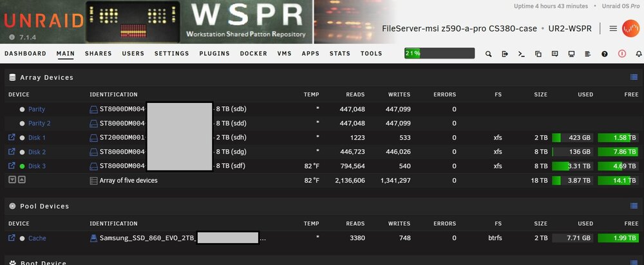
Task: Click the green Disk 3 status dot
Action: [22, 166]
